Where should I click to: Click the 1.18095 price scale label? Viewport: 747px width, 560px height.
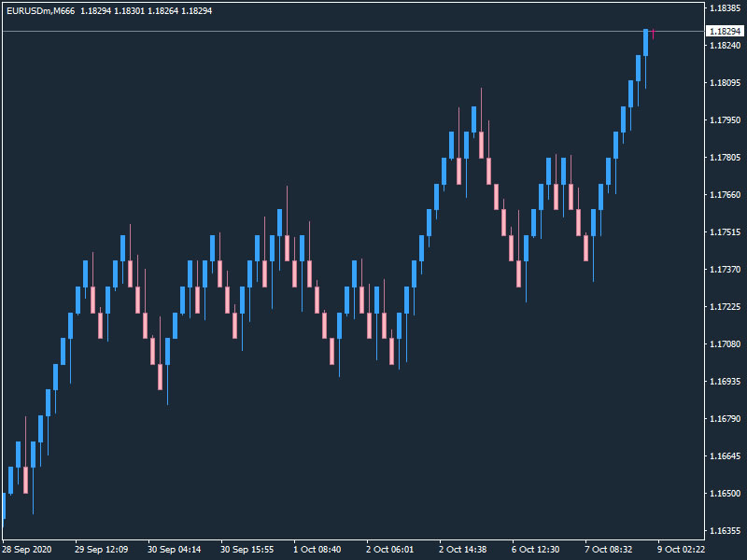click(x=725, y=83)
